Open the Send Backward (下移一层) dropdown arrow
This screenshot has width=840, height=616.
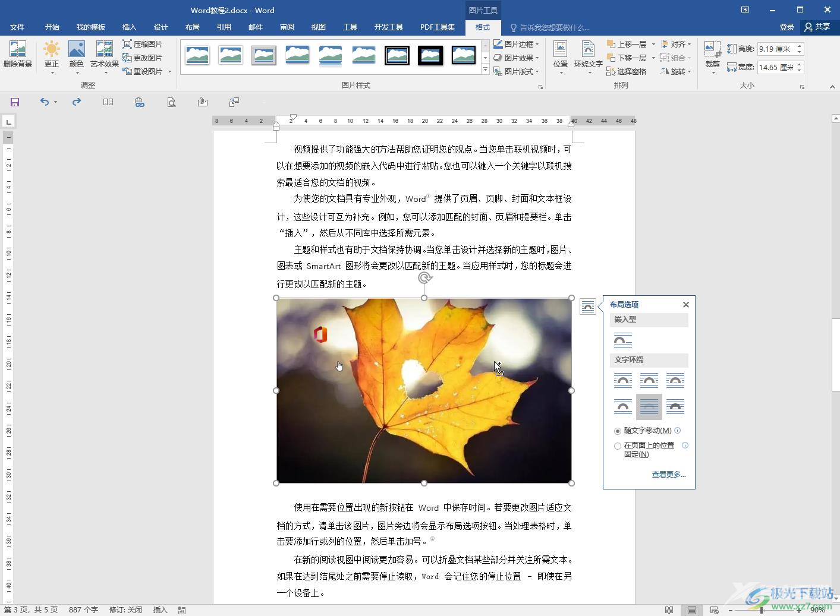[x=653, y=58]
